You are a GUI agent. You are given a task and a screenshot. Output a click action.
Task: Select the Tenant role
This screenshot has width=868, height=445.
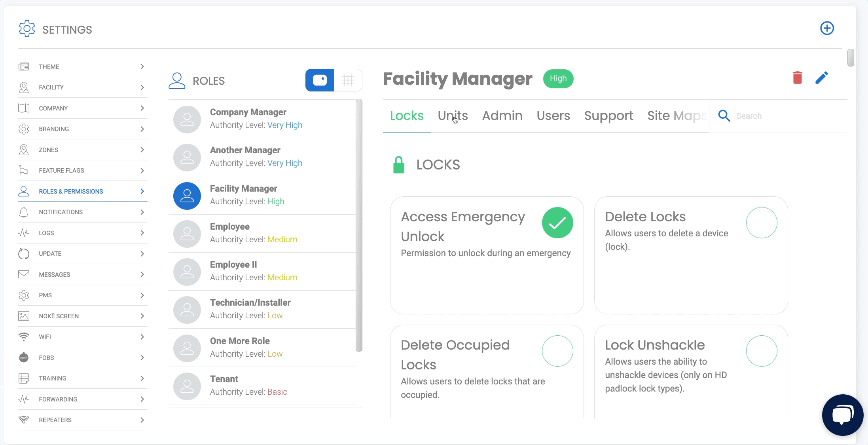262,386
